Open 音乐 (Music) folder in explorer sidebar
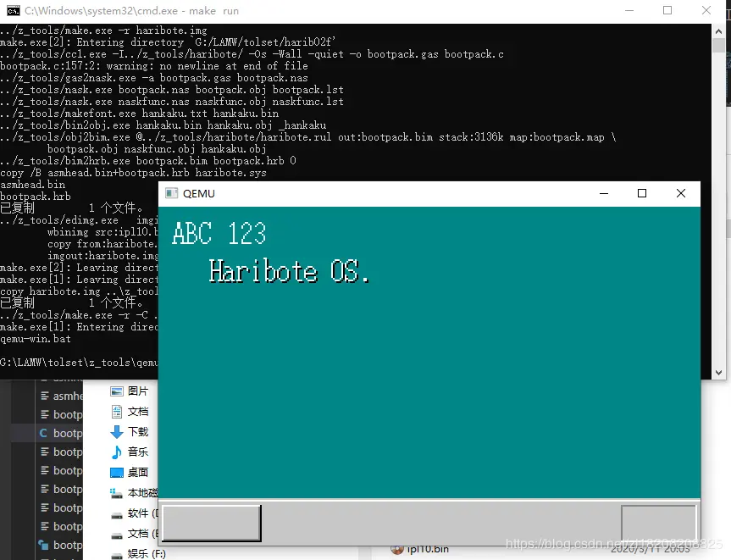 coord(129,452)
